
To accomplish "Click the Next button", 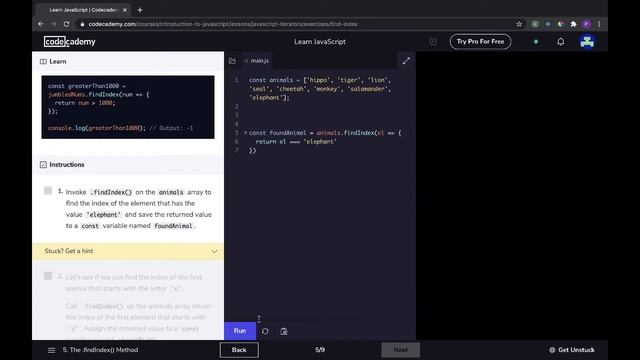I will pos(400,350).
